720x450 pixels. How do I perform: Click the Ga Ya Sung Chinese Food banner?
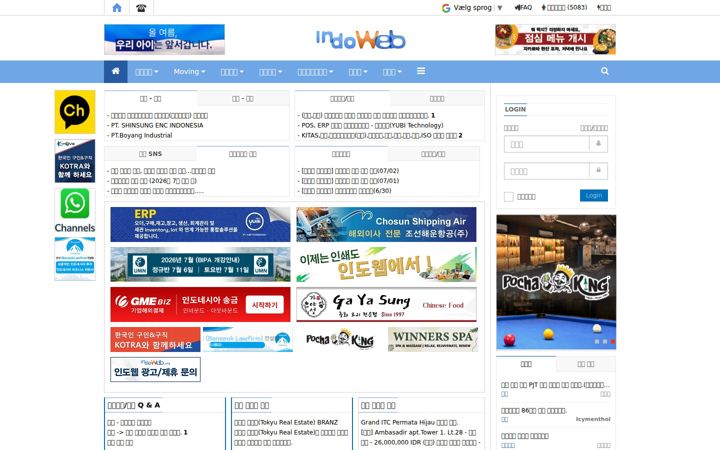click(x=386, y=304)
